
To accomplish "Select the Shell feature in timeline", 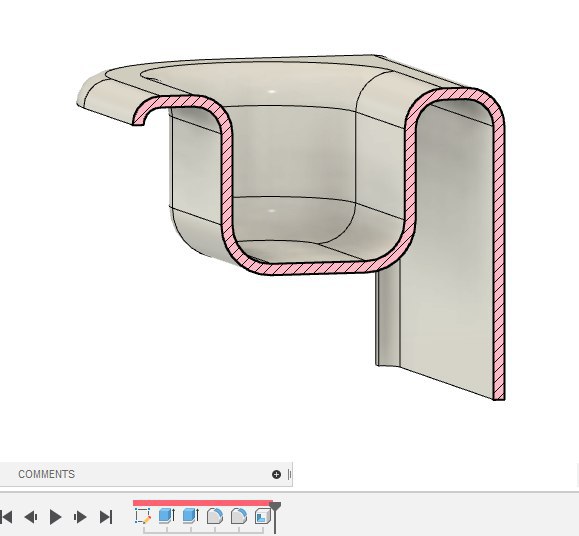I will tap(263, 516).
